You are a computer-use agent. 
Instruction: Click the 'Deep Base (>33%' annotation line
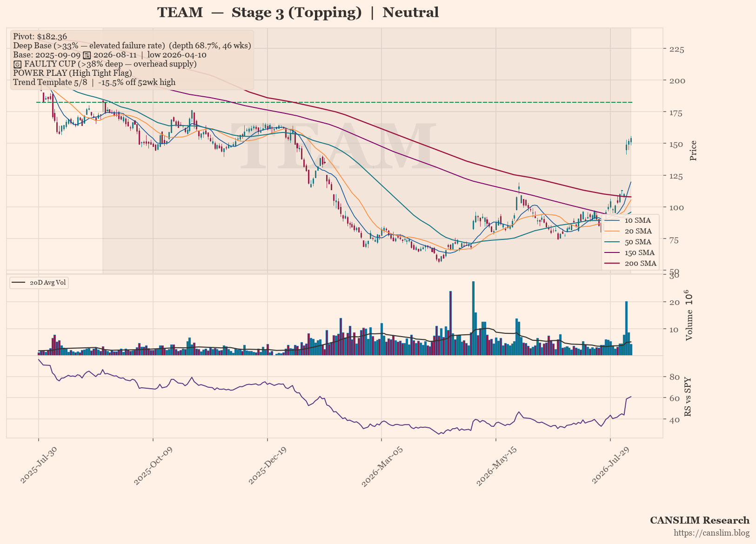pos(132,46)
